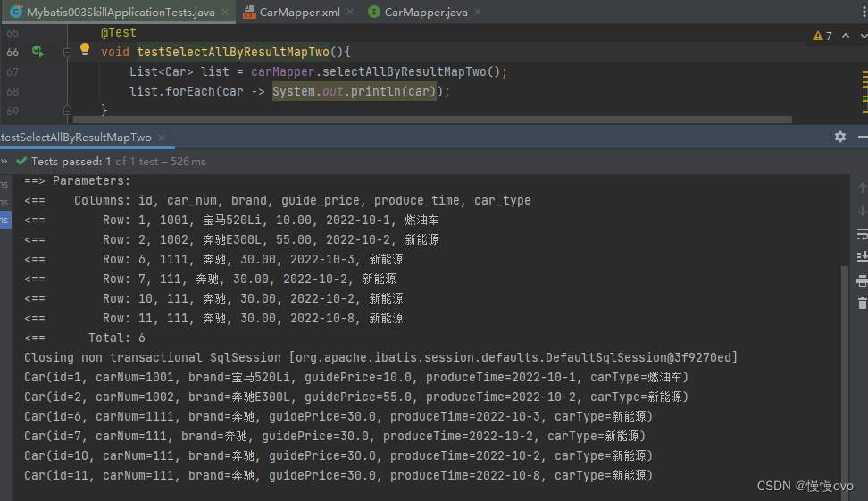Click the console row '6, 1111, 奔驰'
Screen dimensions: 868x501
[213, 259]
